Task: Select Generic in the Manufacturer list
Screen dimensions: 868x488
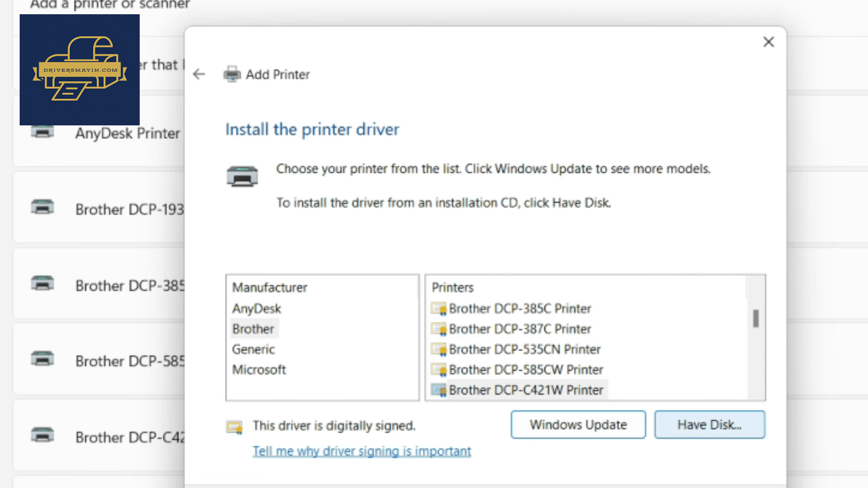Action: point(254,349)
